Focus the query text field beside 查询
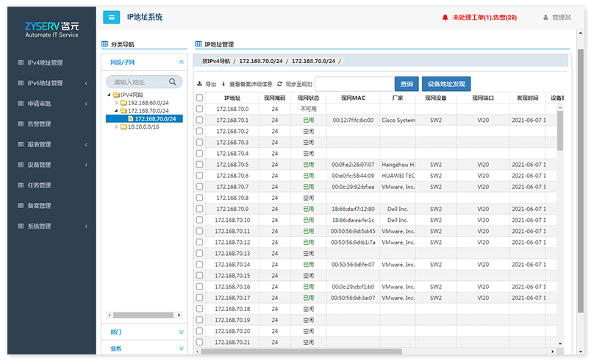 click(354, 84)
